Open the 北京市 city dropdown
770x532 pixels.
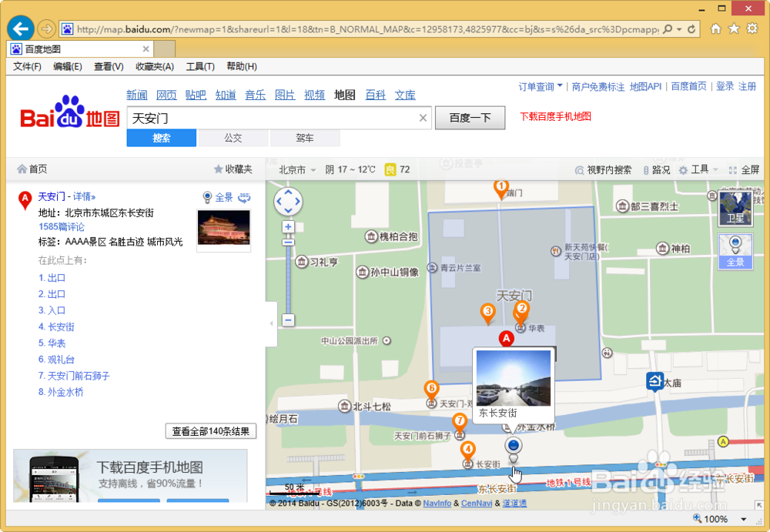297,170
